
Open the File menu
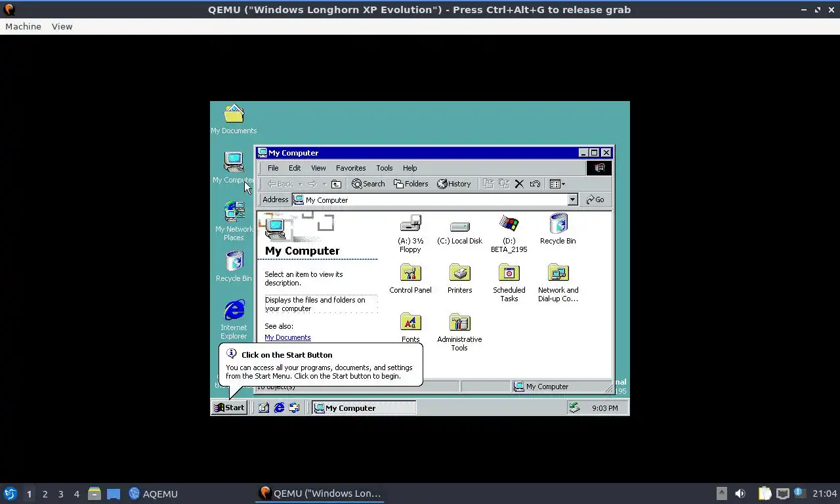pos(273,168)
